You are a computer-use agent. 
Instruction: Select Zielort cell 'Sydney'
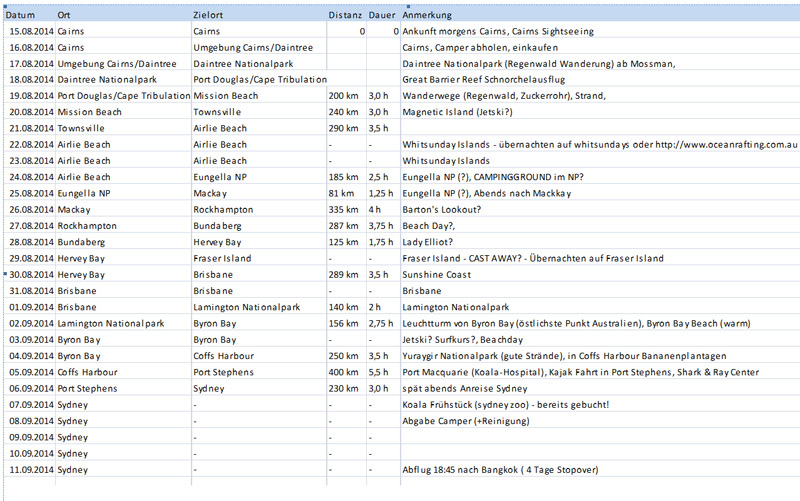(209, 389)
